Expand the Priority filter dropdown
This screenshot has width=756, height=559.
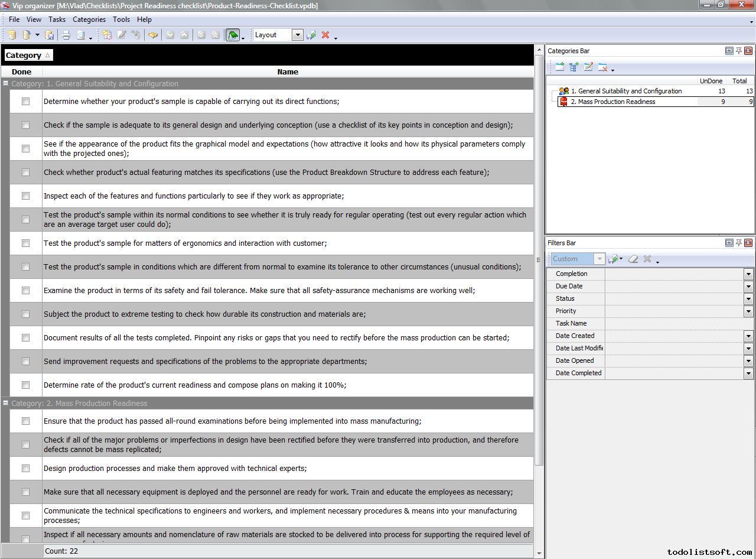point(748,311)
